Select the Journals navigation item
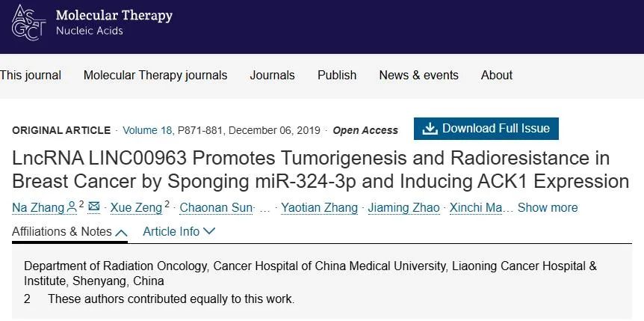This screenshot has width=644, height=321. tap(272, 76)
